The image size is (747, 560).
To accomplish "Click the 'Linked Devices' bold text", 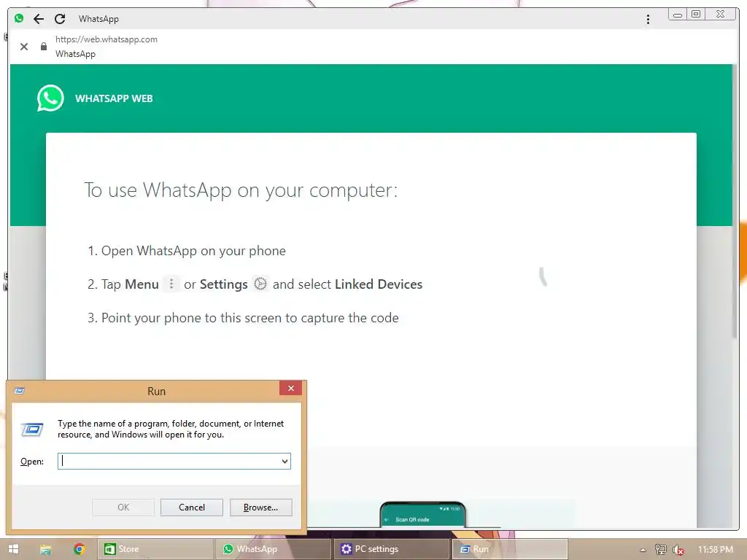I will pos(379,284).
